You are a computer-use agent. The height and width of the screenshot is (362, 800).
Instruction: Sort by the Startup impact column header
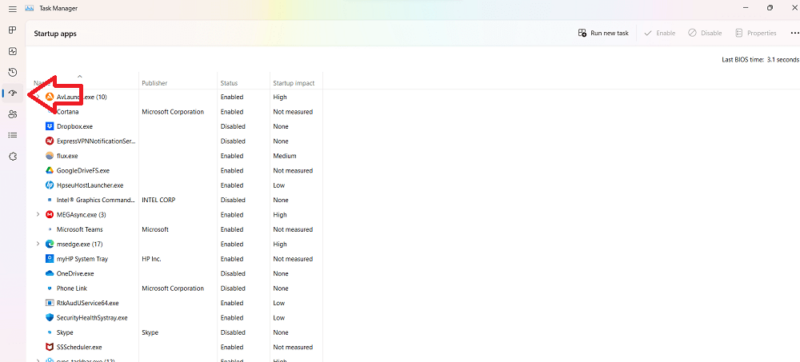click(x=294, y=83)
